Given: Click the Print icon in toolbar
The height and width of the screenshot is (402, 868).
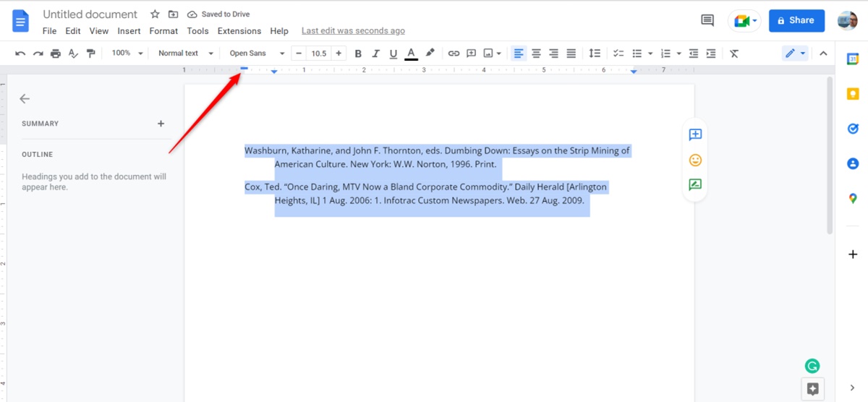Looking at the screenshot, I should click(x=56, y=54).
